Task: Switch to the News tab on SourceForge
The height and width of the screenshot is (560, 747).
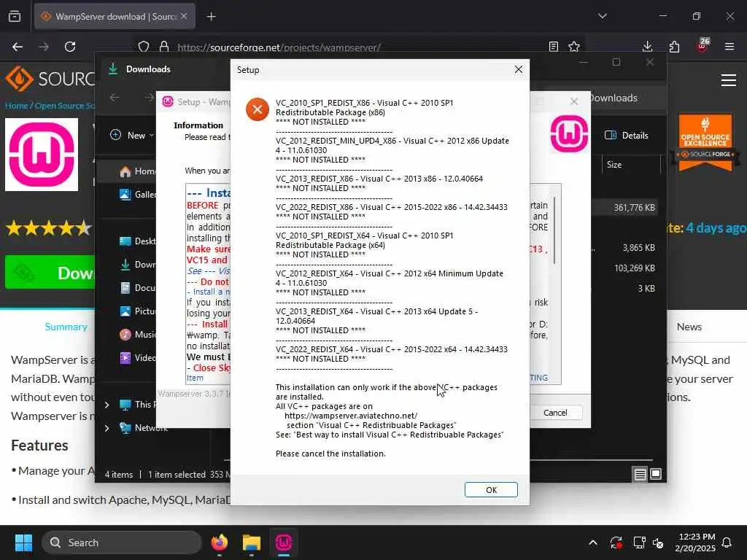Action: coord(689,327)
